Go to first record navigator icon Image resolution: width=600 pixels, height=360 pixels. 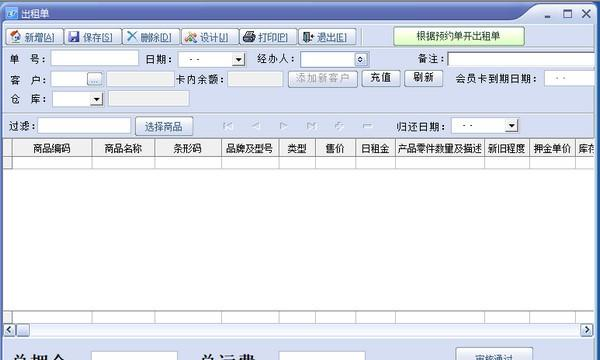click(228, 125)
